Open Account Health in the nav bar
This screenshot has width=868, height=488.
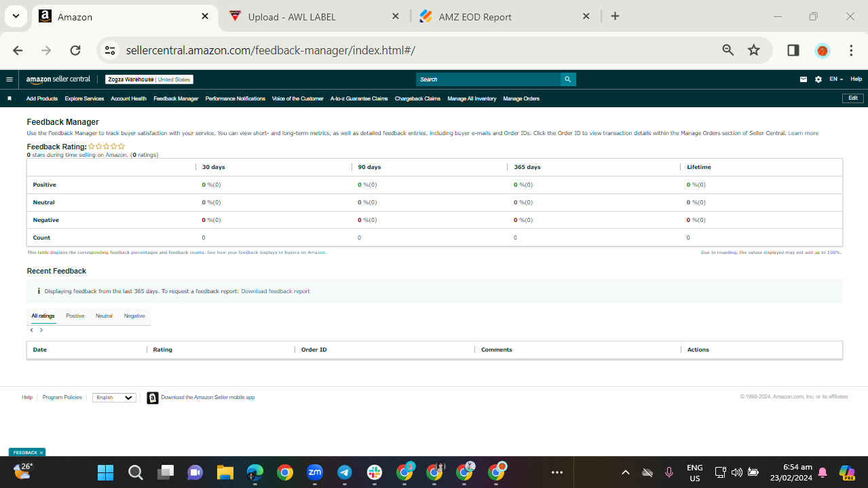point(128,98)
